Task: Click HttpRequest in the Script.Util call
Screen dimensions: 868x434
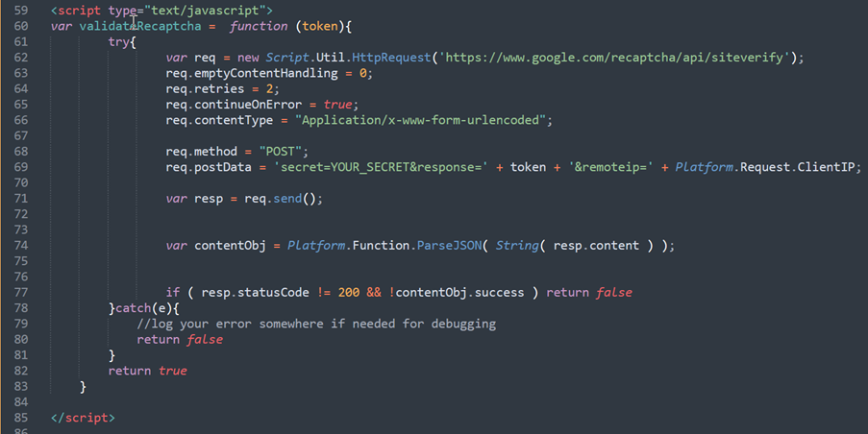Action: tap(391, 58)
